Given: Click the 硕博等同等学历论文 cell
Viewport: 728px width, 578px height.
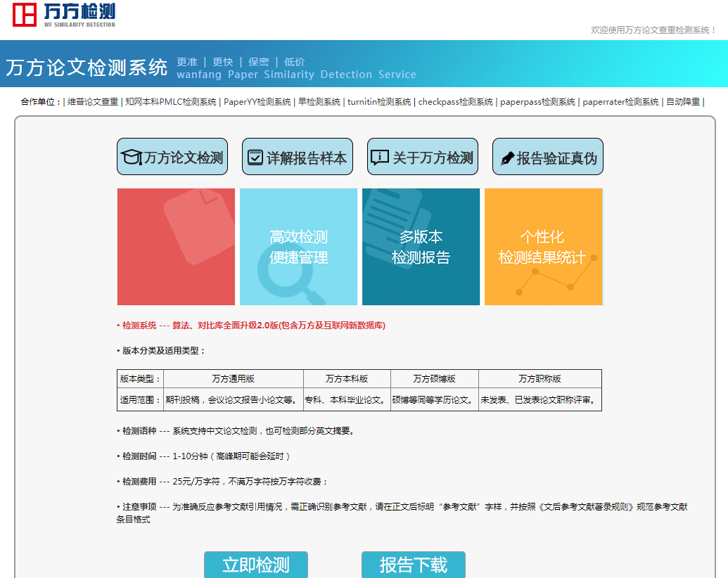Looking at the screenshot, I should pyautogui.click(x=435, y=399).
